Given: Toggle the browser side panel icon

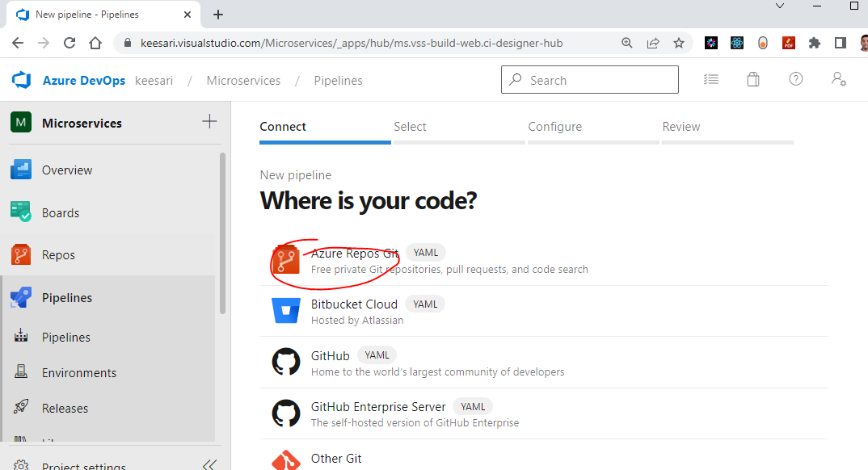Looking at the screenshot, I should [x=841, y=43].
